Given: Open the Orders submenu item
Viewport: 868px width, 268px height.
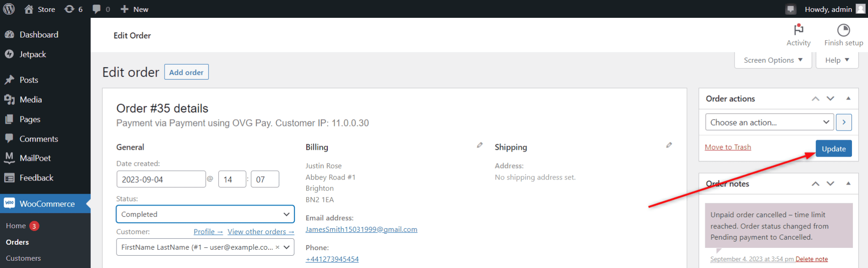Looking at the screenshot, I should [x=17, y=242].
